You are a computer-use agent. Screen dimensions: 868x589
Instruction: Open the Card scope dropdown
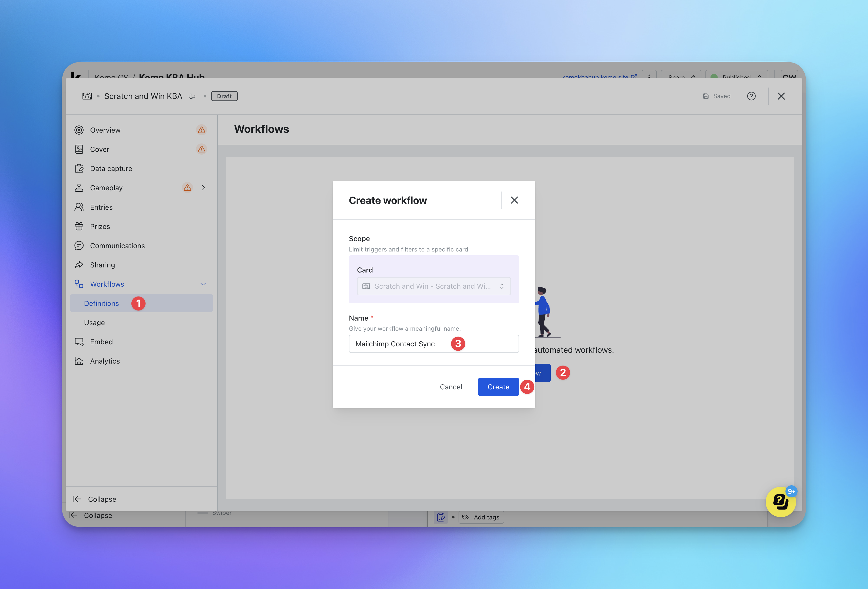coord(434,286)
